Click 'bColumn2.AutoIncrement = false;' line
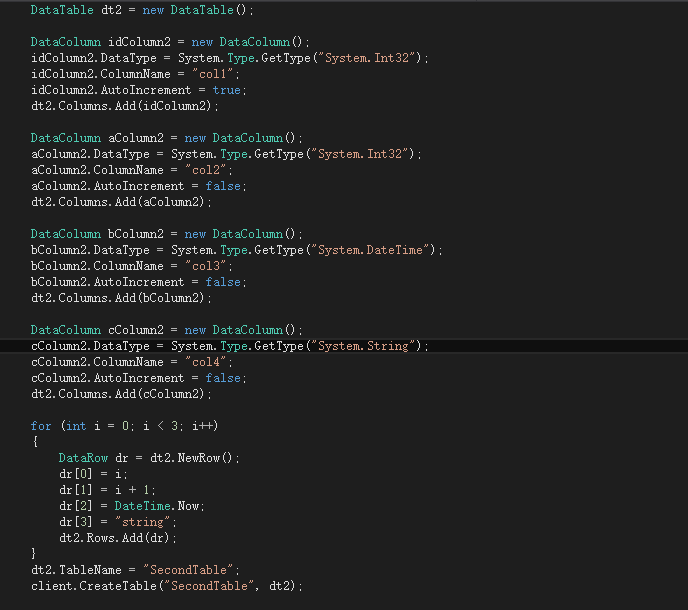Viewport: 688px width, 610px height. point(139,282)
